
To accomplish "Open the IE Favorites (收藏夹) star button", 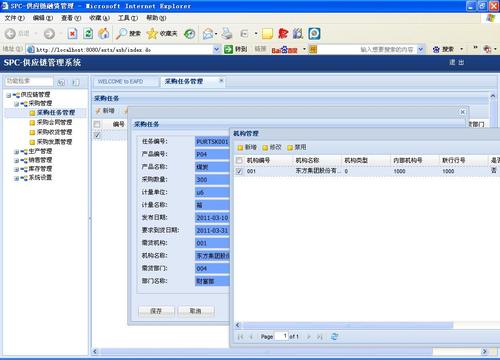I will point(162,33).
